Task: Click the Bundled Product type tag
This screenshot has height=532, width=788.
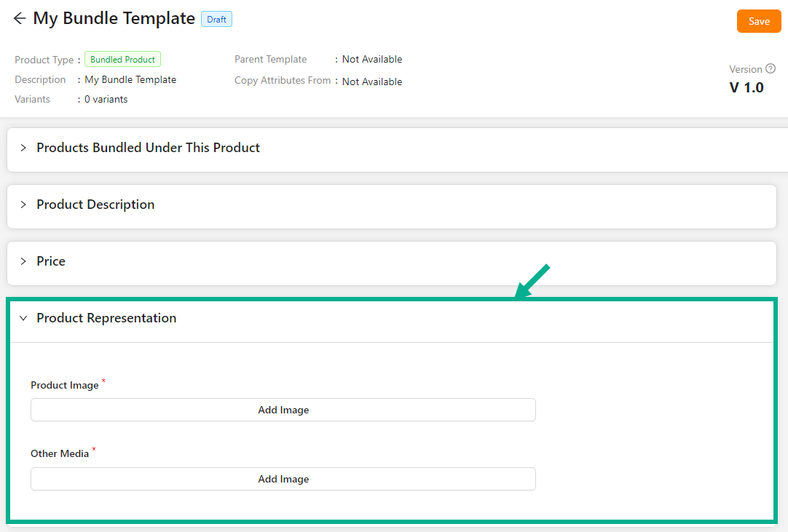Action: pos(122,60)
